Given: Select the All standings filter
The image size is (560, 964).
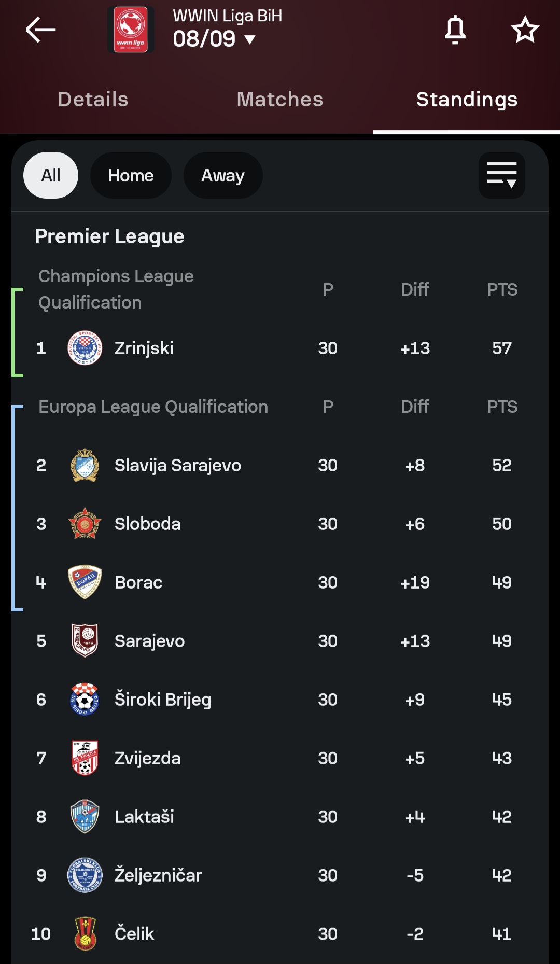Looking at the screenshot, I should pyautogui.click(x=51, y=175).
